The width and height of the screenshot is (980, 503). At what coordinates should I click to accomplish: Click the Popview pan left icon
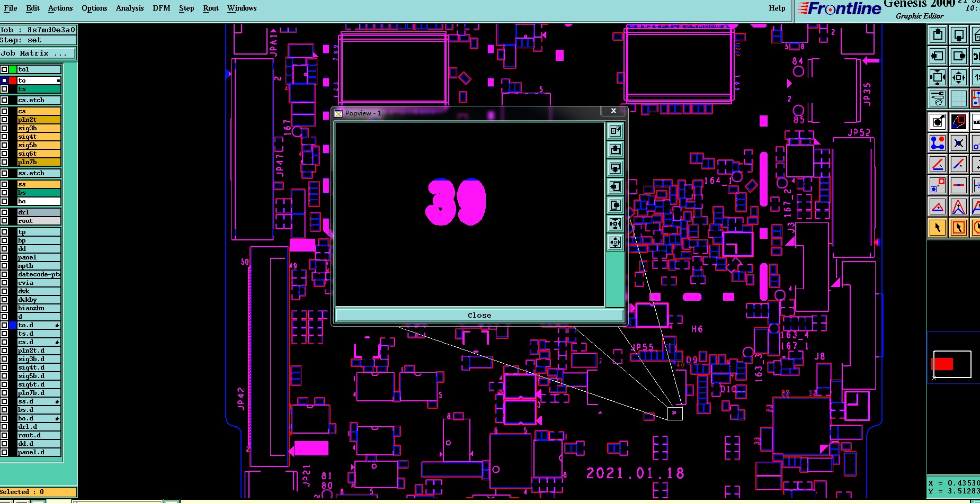click(615, 186)
